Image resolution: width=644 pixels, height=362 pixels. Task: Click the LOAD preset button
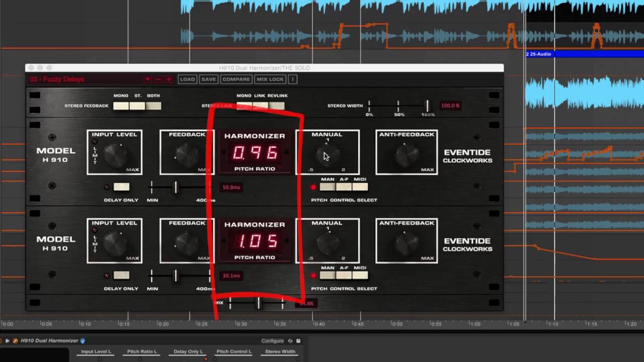pos(187,79)
